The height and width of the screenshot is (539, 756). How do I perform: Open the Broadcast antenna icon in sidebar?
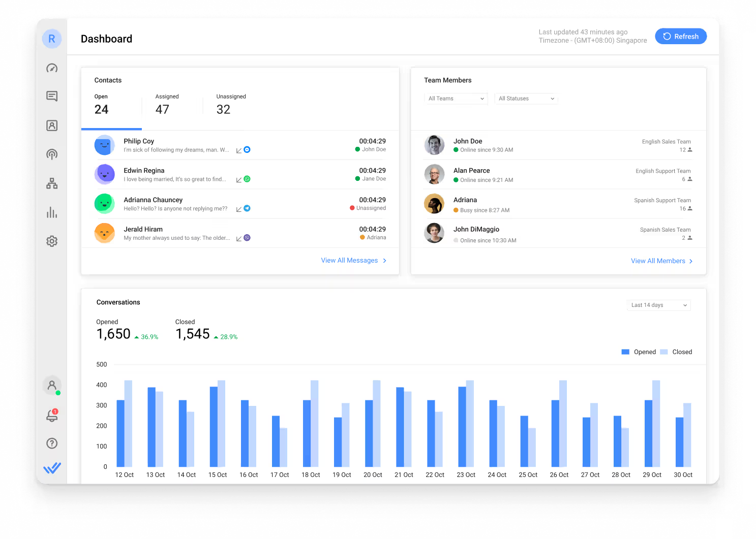pyautogui.click(x=52, y=154)
